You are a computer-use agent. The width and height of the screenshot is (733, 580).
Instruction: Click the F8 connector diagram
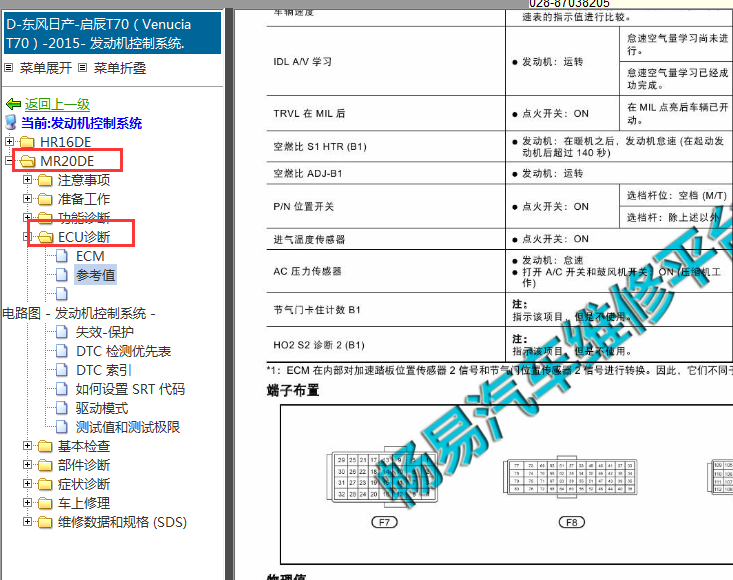[571, 476]
